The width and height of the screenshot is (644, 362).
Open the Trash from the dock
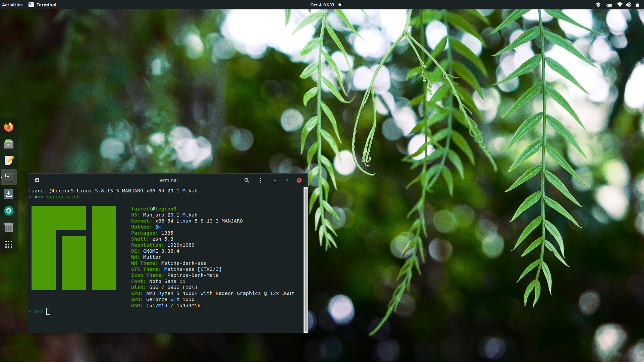point(9,228)
